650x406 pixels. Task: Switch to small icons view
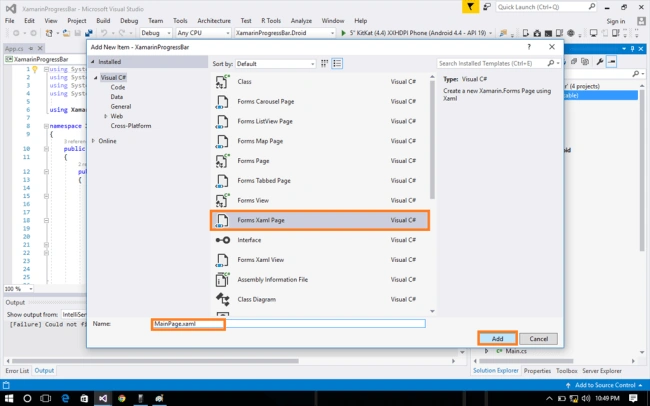(325, 63)
